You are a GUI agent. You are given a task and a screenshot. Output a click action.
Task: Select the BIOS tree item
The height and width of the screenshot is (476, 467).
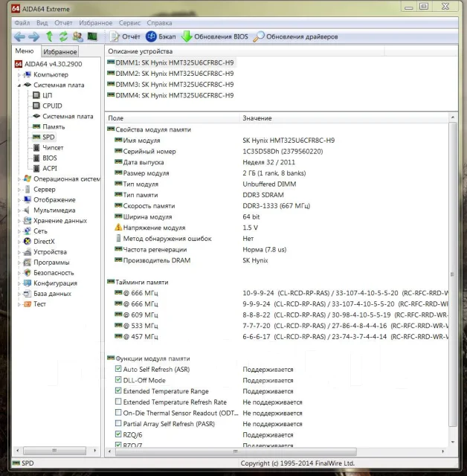[50, 158]
